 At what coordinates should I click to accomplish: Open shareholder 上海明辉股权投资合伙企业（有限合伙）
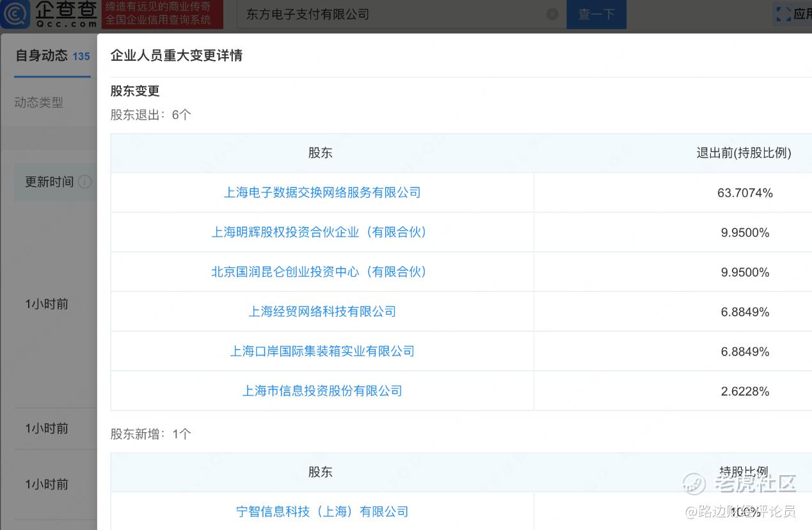click(x=322, y=232)
